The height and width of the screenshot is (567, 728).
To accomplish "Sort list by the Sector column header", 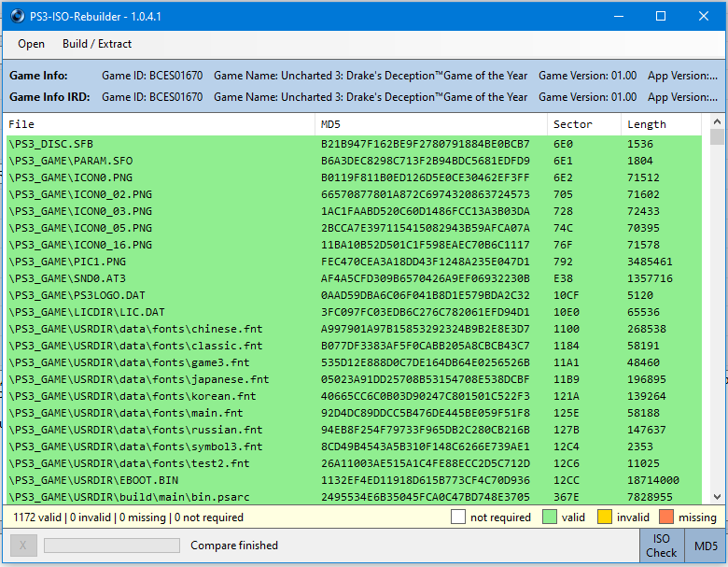I will pos(583,124).
